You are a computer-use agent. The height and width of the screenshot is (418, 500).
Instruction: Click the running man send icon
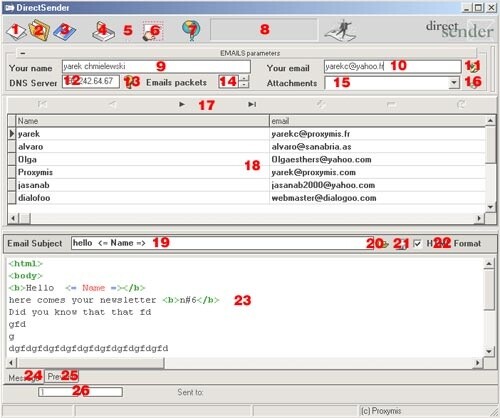[340, 31]
